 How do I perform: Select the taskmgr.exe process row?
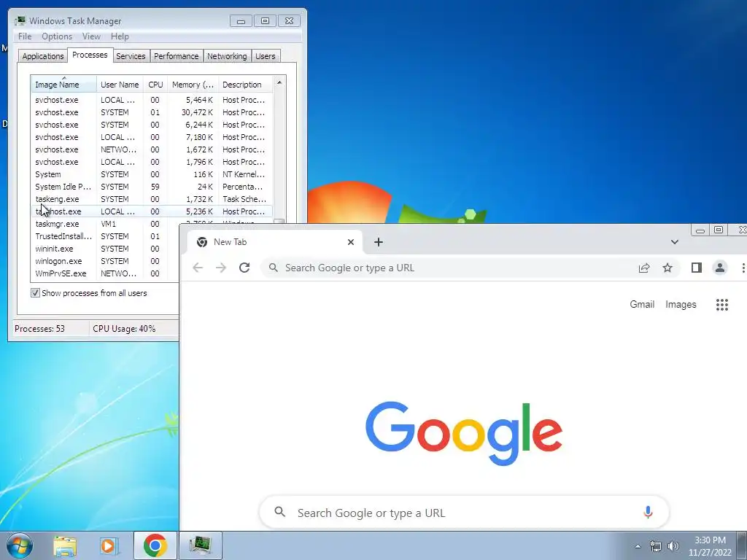pyautogui.click(x=105, y=224)
